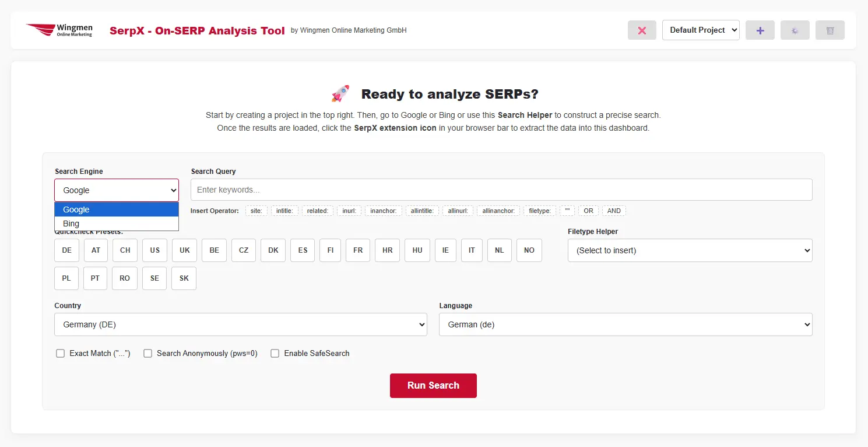Viewport: 868px width, 447px height.
Task: Select the HU quickcheck preset
Action: click(x=417, y=250)
